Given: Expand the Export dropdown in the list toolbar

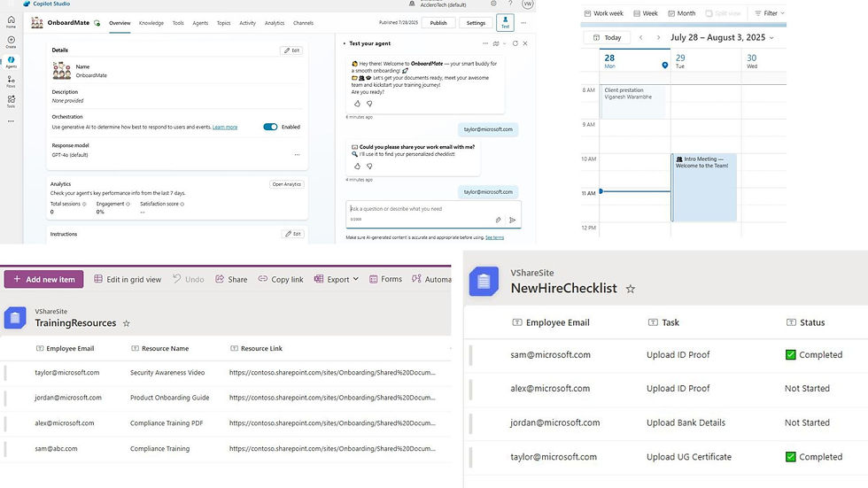Looking at the screenshot, I should [355, 279].
